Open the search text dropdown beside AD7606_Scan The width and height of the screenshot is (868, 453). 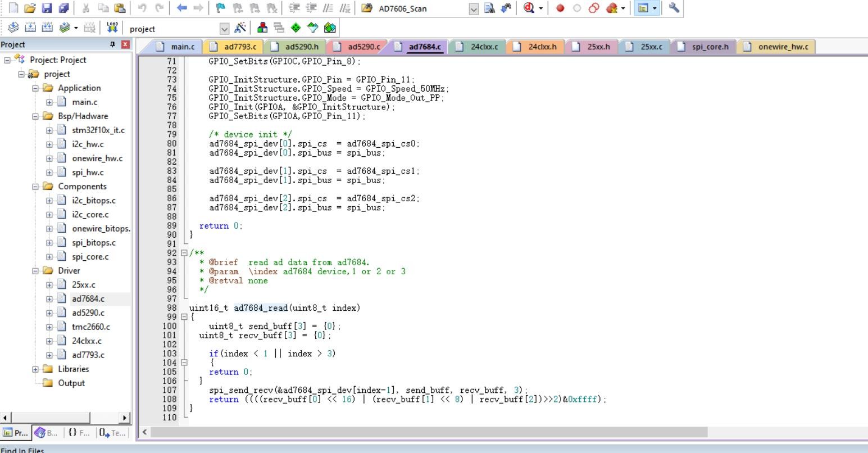click(474, 8)
